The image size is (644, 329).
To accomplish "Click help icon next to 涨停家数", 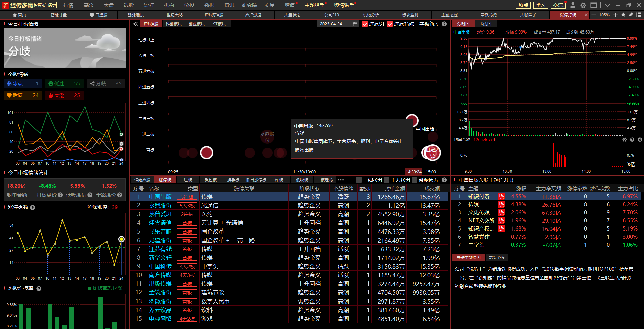I will (x=33, y=208).
